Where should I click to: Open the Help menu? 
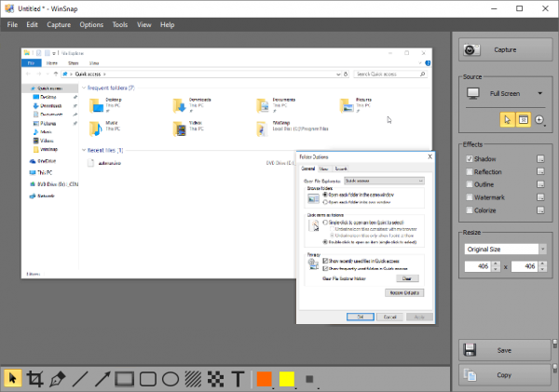coord(167,24)
